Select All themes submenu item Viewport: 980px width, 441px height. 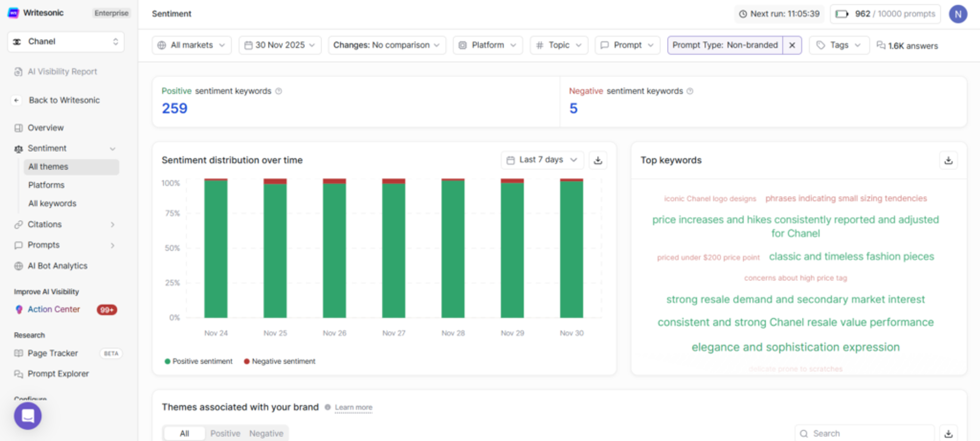click(x=71, y=167)
